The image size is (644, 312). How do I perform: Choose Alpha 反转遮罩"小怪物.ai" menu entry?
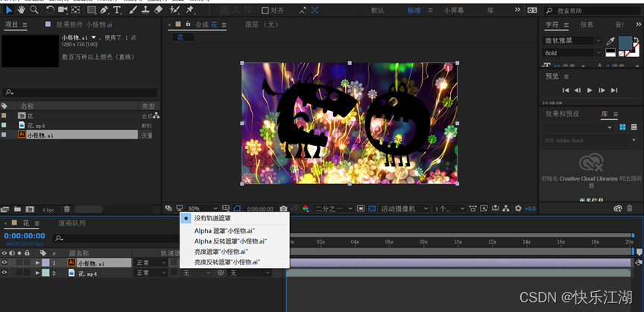click(x=231, y=241)
